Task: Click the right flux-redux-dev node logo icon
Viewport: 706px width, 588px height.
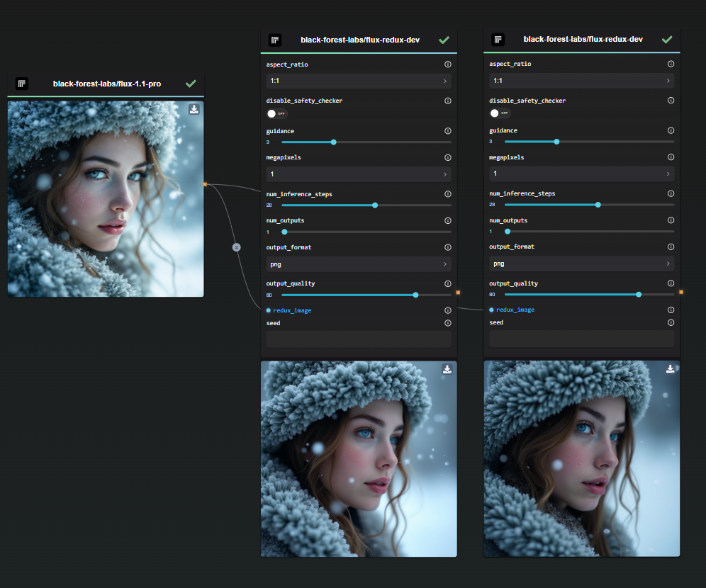Action: [498, 40]
